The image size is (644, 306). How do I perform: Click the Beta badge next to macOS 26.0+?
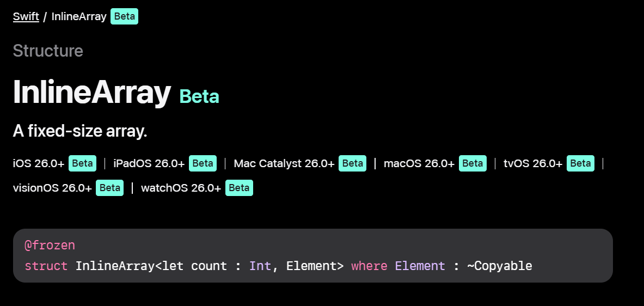click(473, 163)
